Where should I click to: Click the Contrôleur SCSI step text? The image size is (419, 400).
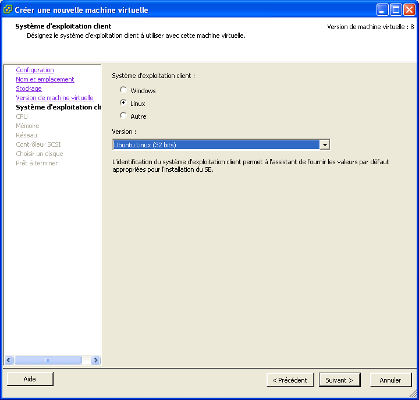pos(38,145)
